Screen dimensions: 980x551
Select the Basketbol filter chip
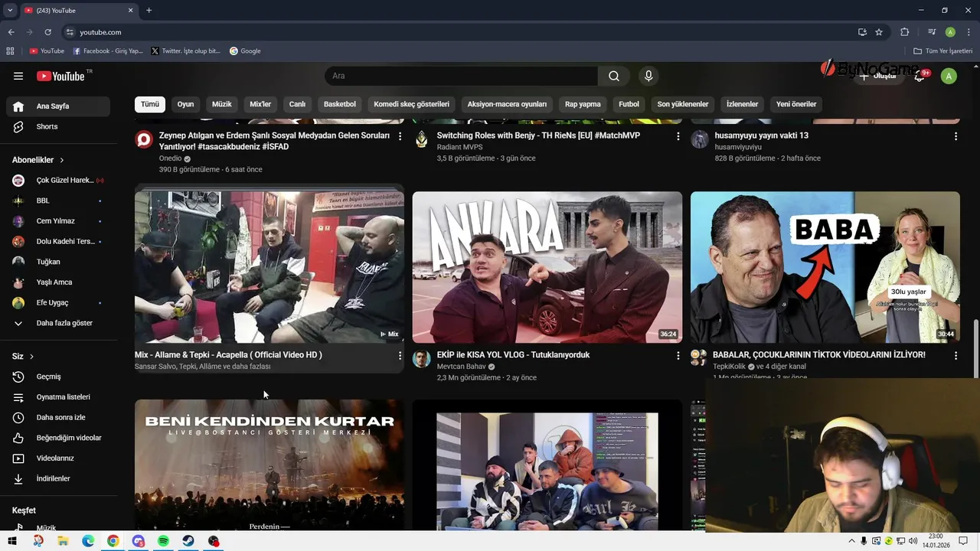coord(340,104)
